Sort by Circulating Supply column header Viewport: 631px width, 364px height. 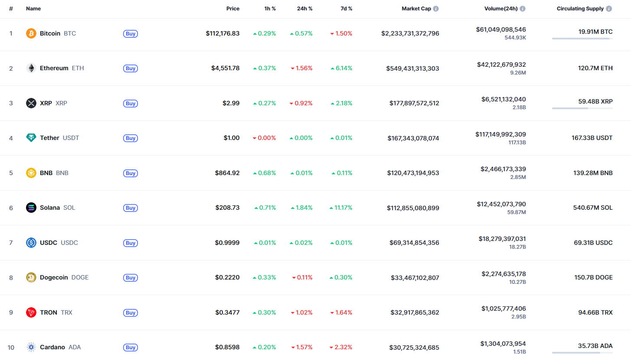click(x=580, y=9)
